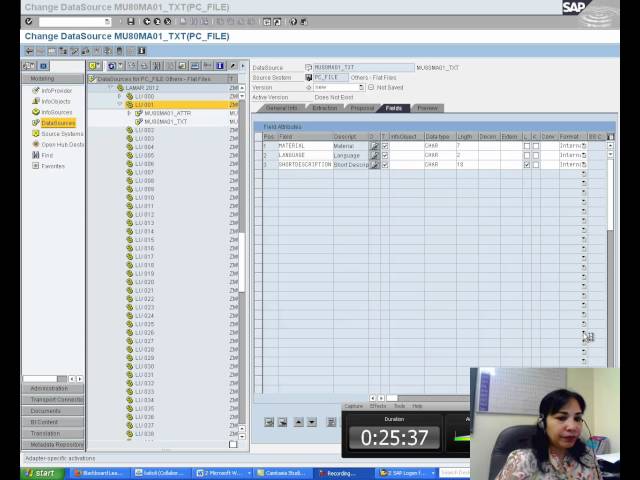Click the Metadata Repository button
This screenshot has height=480, width=640.
tap(53, 444)
